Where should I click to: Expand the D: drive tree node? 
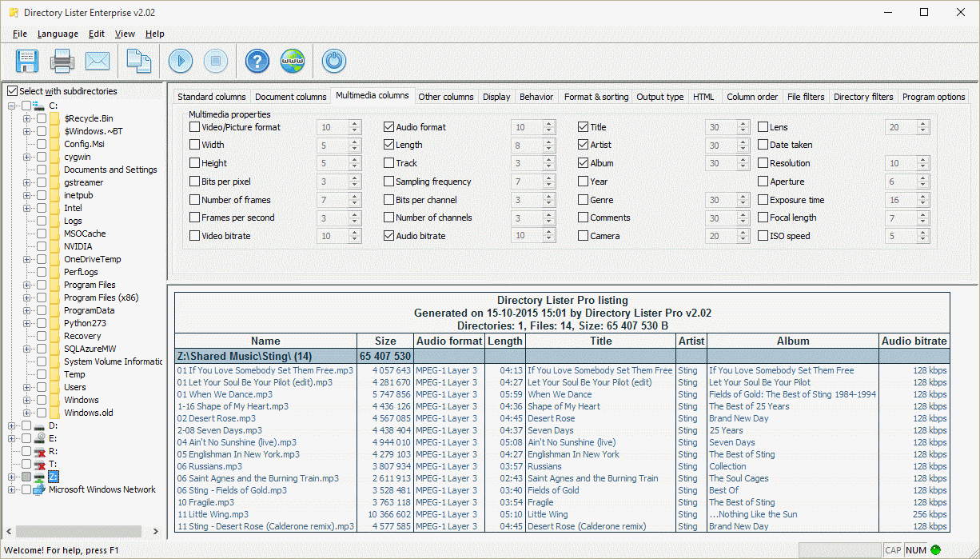[12, 425]
